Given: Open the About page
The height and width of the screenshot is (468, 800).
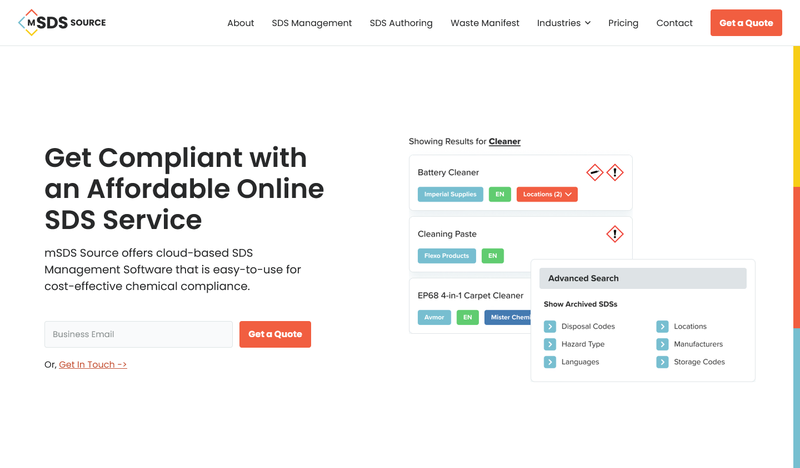Looking at the screenshot, I should pos(240,23).
